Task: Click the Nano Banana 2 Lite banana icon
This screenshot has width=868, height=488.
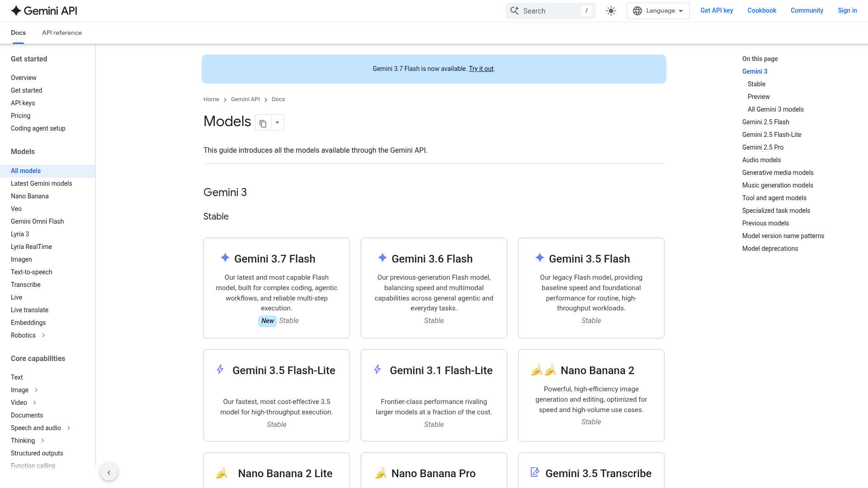Action: pyautogui.click(x=222, y=473)
